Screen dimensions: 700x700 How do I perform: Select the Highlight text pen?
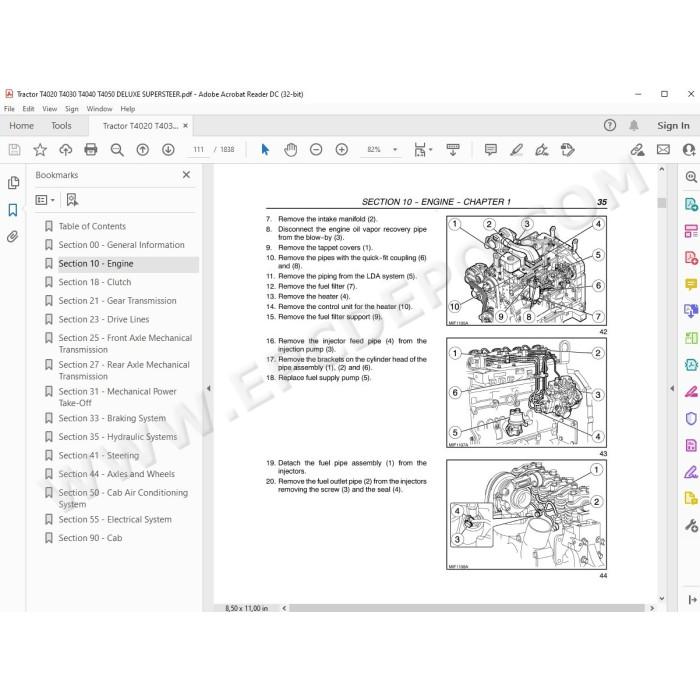pos(517,150)
